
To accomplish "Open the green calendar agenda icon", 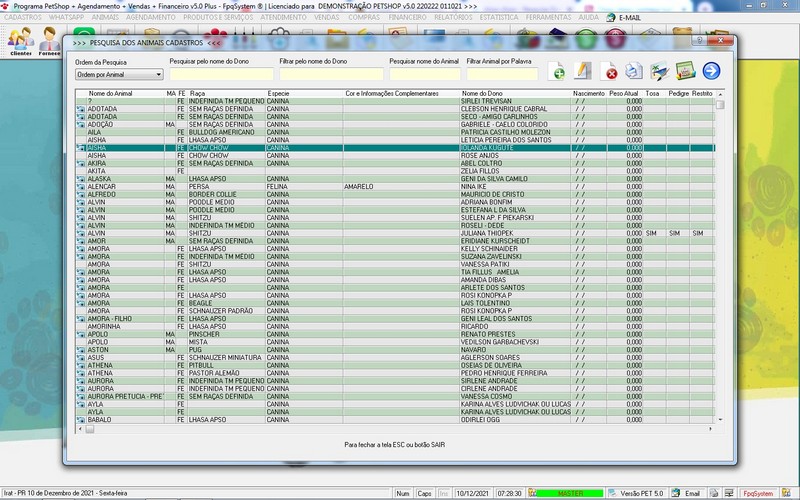I will click(685, 71).
